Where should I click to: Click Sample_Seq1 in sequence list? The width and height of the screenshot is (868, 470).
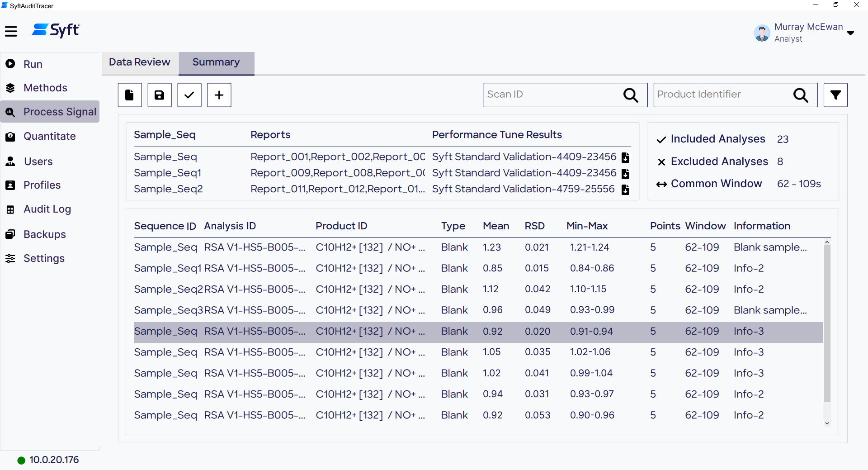click(167, 173)
